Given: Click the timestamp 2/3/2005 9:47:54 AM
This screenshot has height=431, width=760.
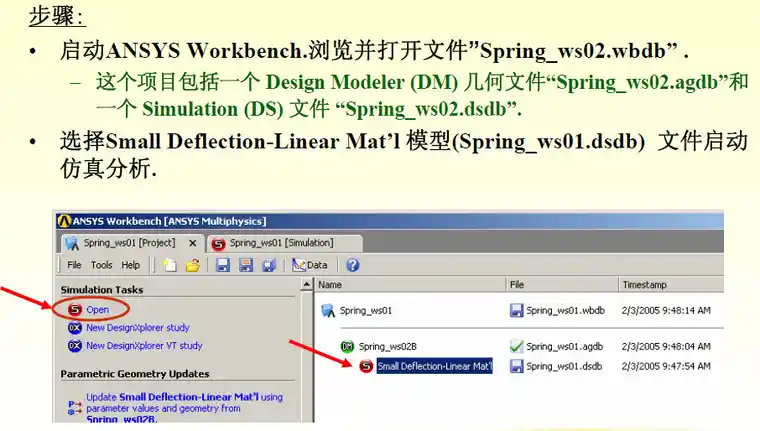Looking at the screenshot, I should pyautogui.click(x=666, y=366).
